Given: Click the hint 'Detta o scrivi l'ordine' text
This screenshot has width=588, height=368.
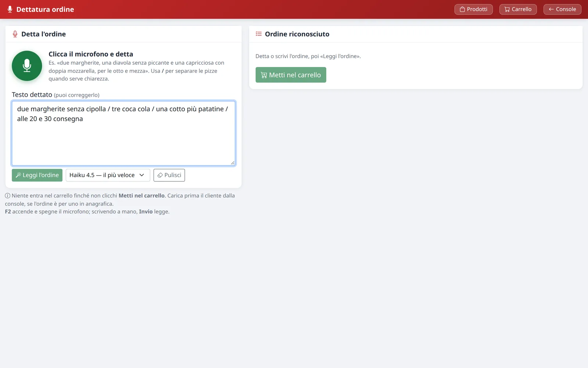Looking at the screenshot, I should point(308,56).
